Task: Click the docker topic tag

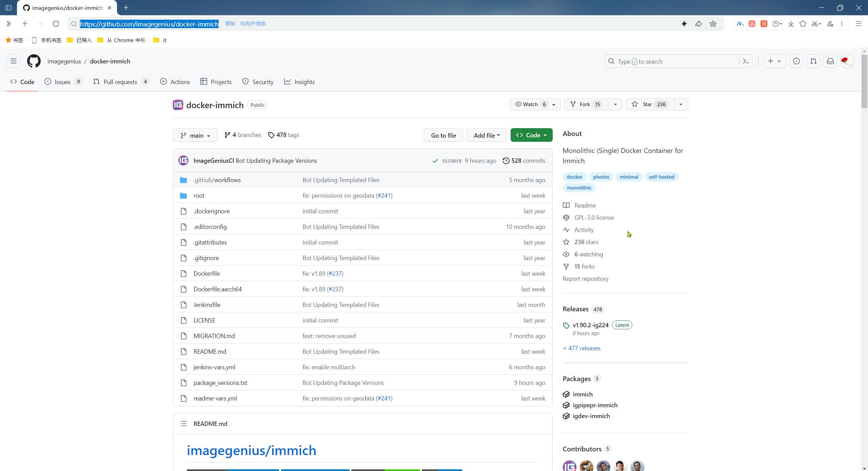Action: point(575,177)
